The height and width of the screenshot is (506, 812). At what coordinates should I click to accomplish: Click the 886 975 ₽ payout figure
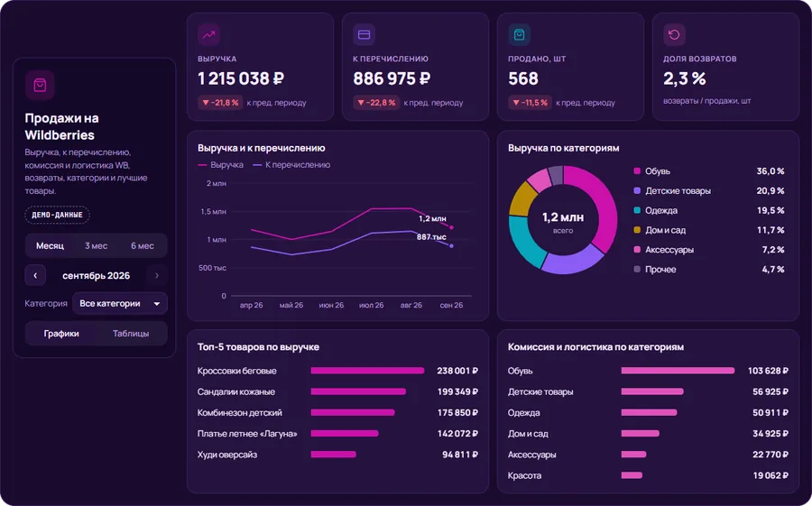point(392,78)
